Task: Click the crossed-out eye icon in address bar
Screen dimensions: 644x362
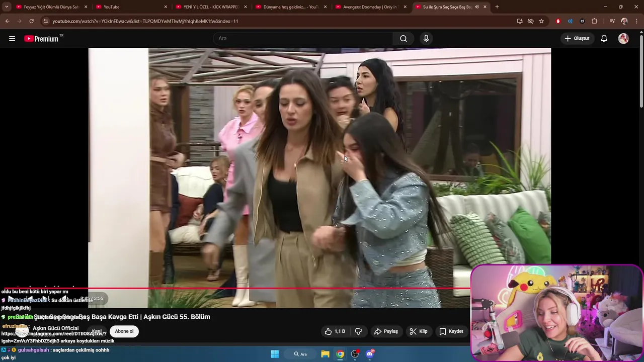Action: tap(530, 21)
